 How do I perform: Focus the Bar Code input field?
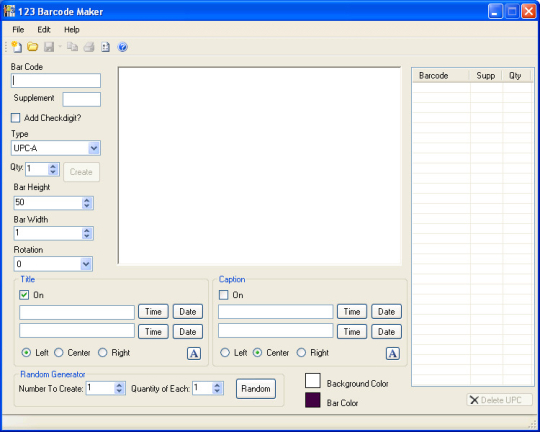coord(56,80)
